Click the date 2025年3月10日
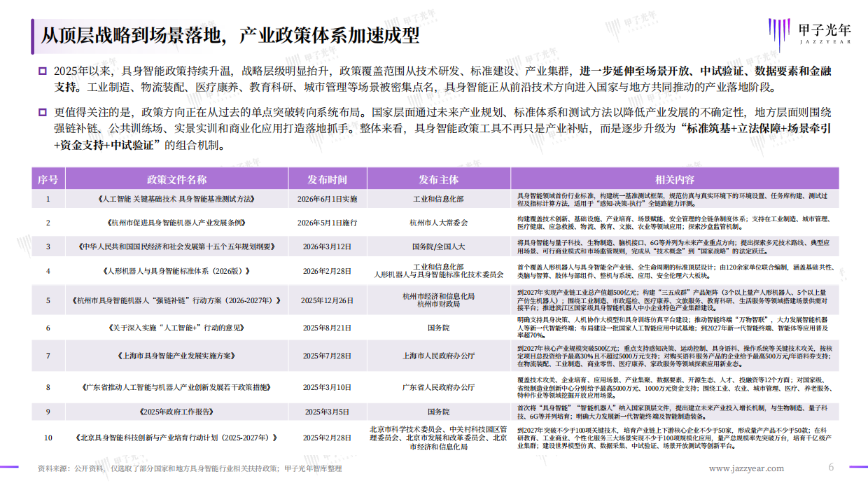The width and height of the screenshot is (868, 488). (x=327, y=386)
